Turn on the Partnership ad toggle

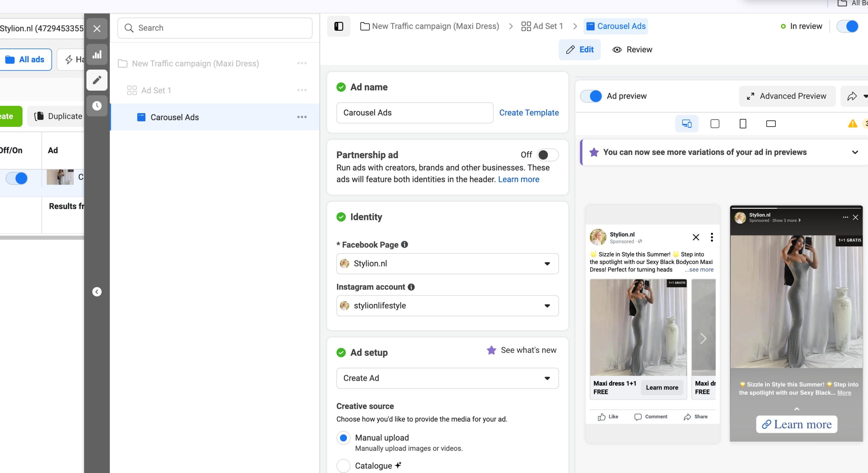coord(547,155)
